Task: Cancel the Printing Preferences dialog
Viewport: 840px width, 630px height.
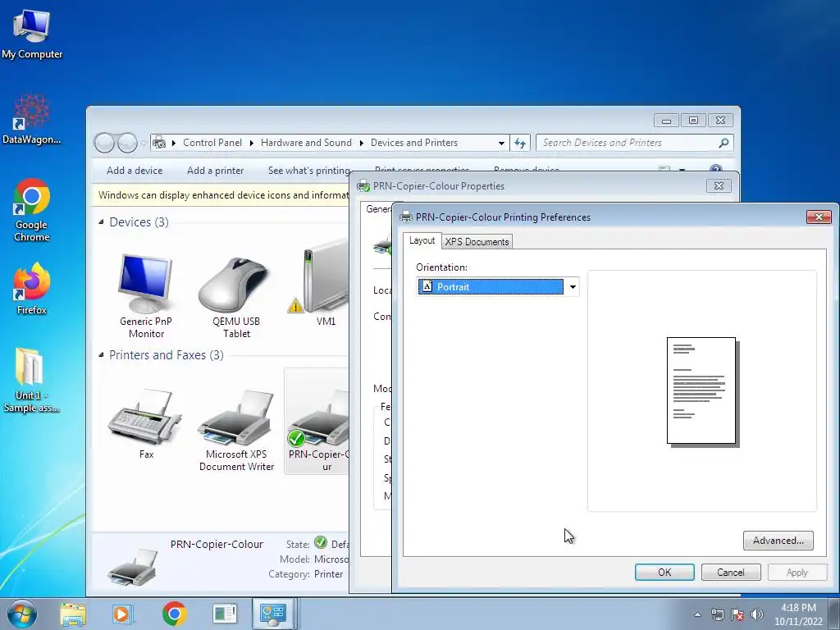Action: (x=731, y=572)
